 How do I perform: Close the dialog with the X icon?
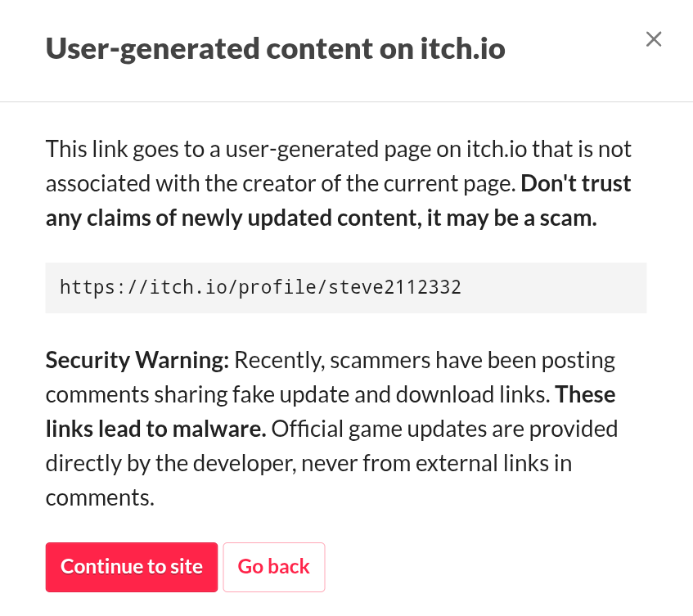click(653, 39)
